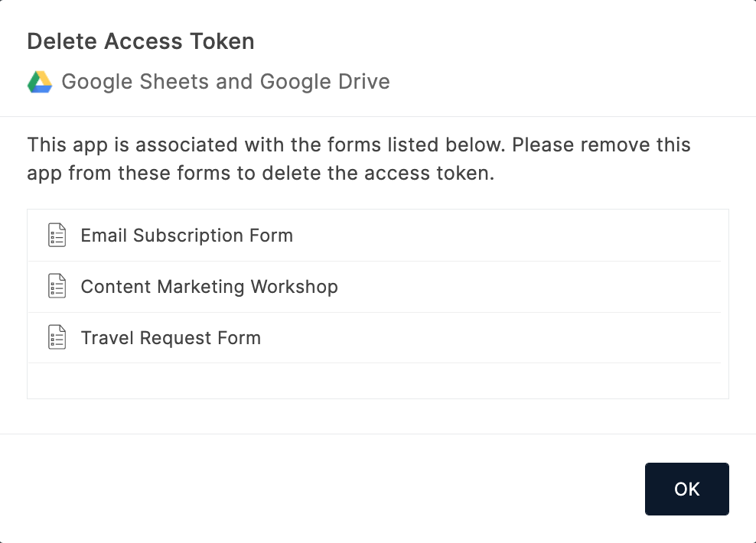Open the Content Marketing Workshop list entry
The image size is (756, 543).
click(209, 287)
